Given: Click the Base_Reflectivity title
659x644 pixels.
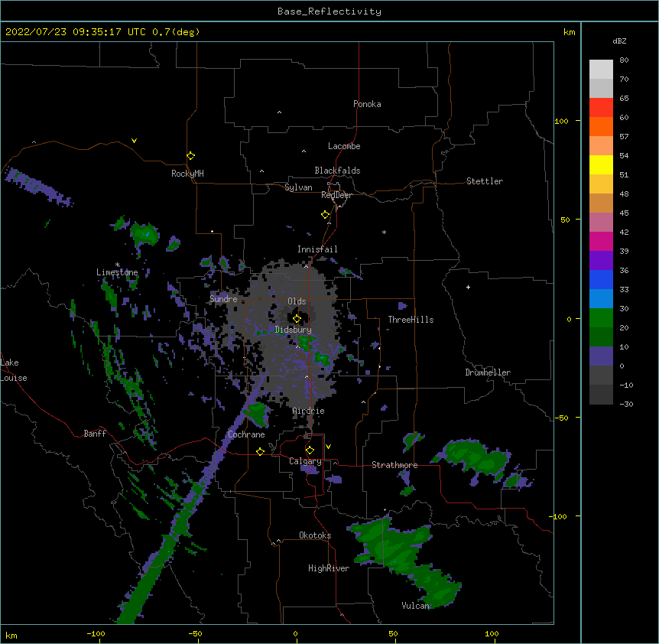Looking at the screenshot, I should tap(329, 11).
